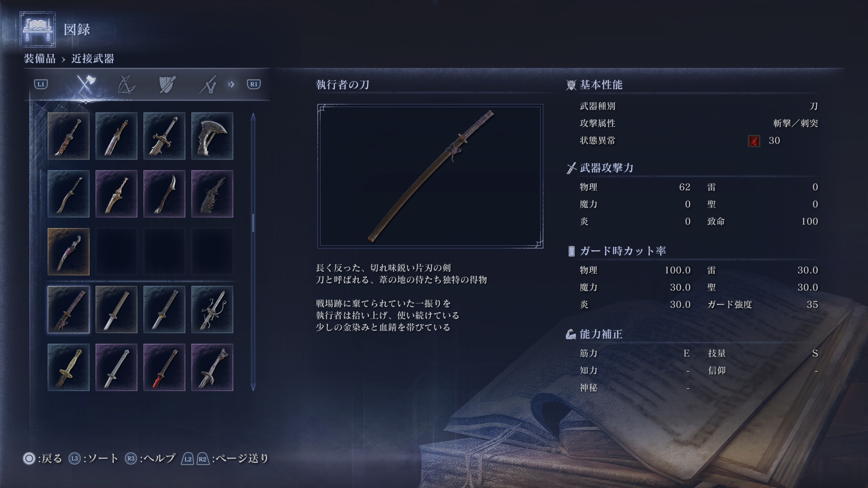Select the black feathered blade icon
The height and width of the screenshot is (488, 868).
point(212,194)
